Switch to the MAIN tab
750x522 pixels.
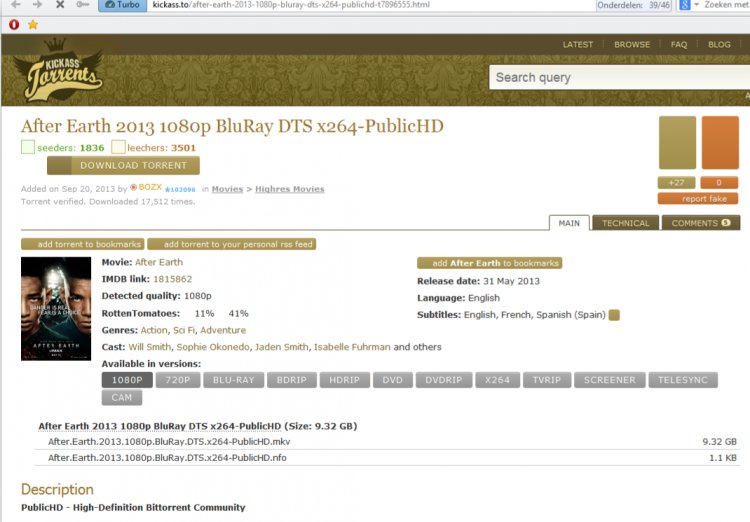pos(569,223)
